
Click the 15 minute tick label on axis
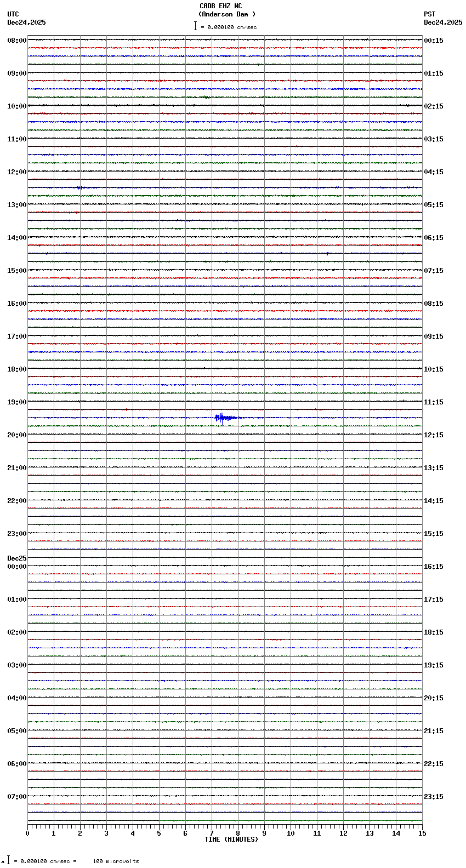click(x=422, y=833)
